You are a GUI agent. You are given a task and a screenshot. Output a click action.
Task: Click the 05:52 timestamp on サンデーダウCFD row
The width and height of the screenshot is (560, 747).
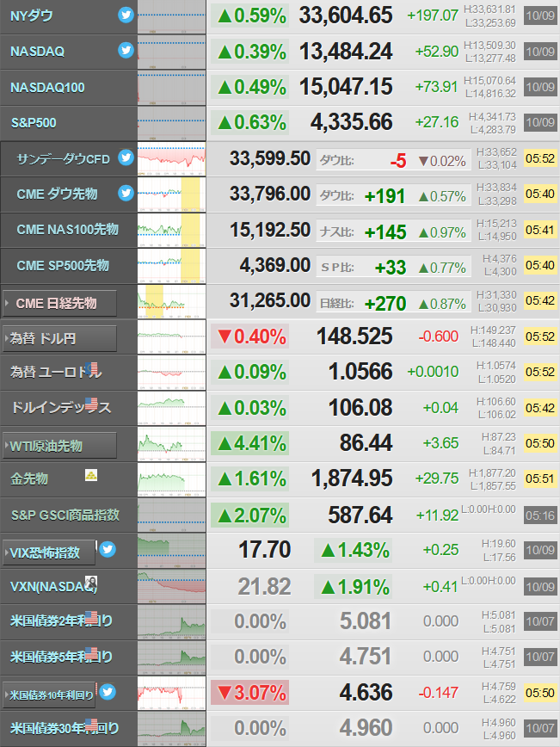pyautogui.click(x=540, y=158)
